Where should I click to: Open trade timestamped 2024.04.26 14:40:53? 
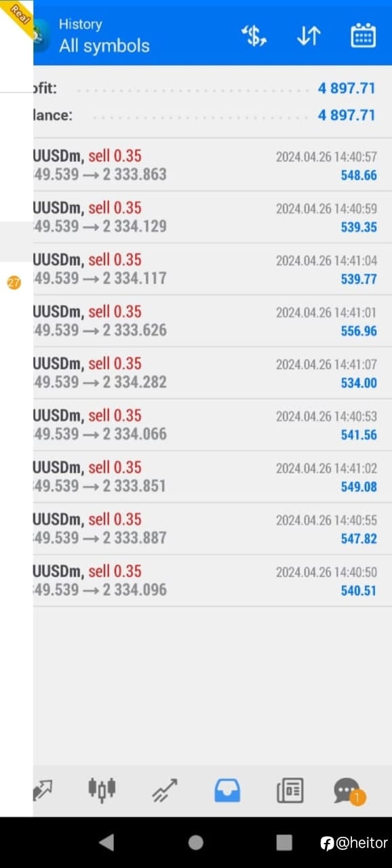212,425
